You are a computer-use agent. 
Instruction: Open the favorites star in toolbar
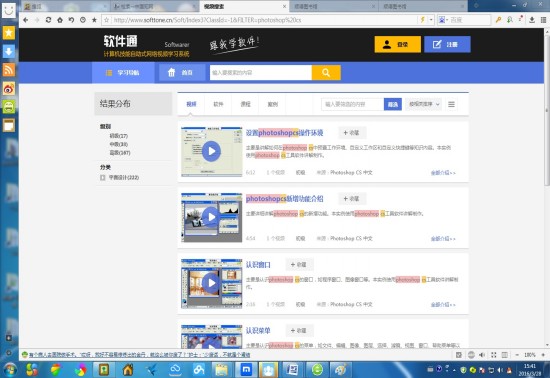94,20
